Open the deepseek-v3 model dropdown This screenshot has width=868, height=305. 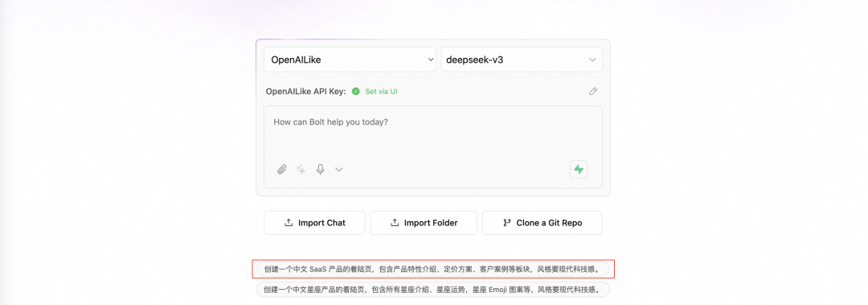tap(522, 60)
